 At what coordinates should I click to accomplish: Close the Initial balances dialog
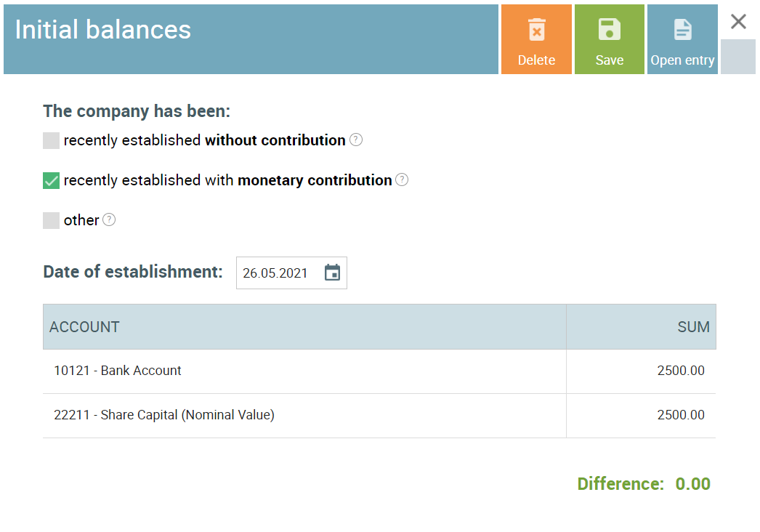tap(738, 22)
